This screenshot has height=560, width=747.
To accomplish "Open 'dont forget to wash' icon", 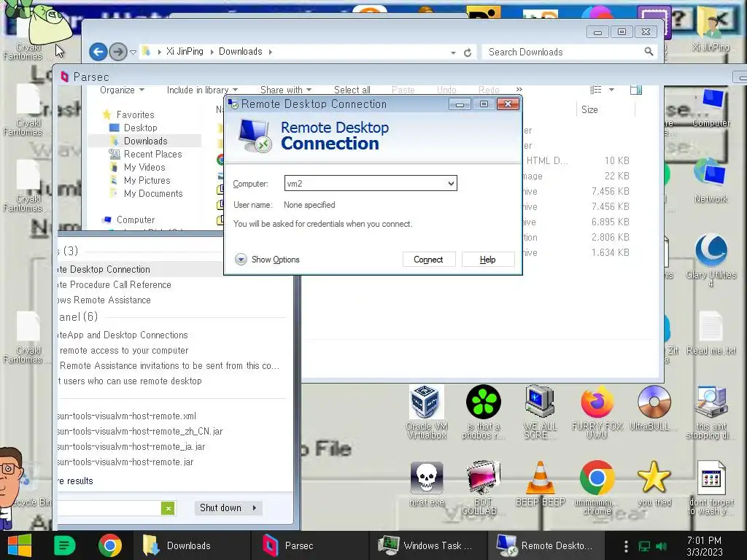I will [x=711, y=487].
